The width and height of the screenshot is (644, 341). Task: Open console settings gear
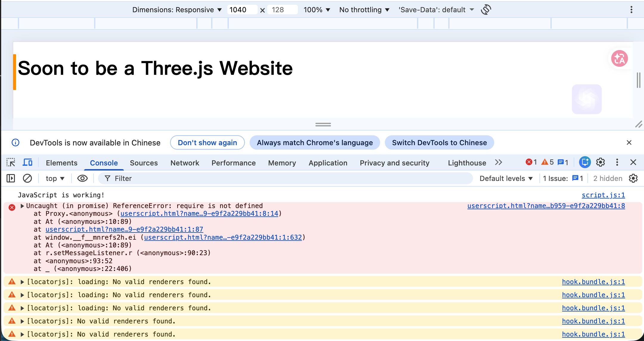[633, 178]
